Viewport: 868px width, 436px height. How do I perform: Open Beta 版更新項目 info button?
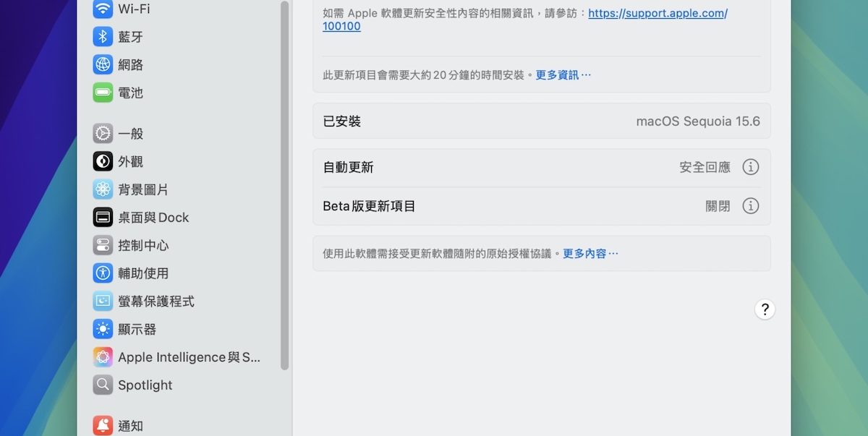(751, 206)
